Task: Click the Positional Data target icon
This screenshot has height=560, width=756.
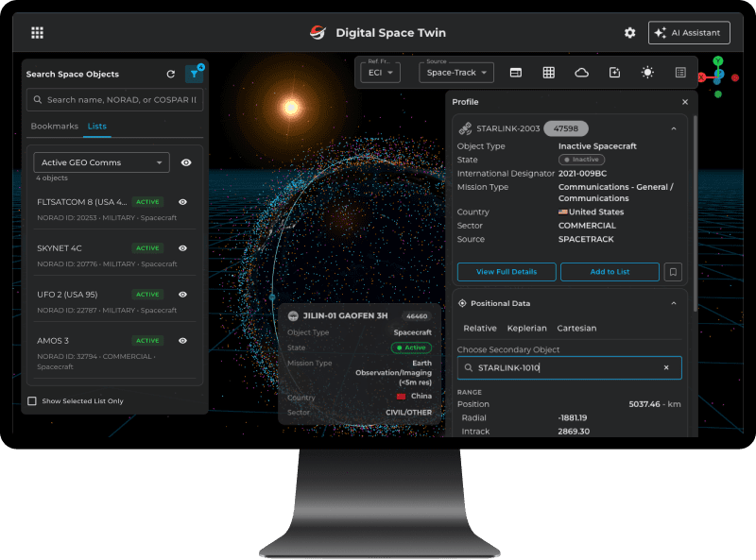Action: (x=462, y=303)
